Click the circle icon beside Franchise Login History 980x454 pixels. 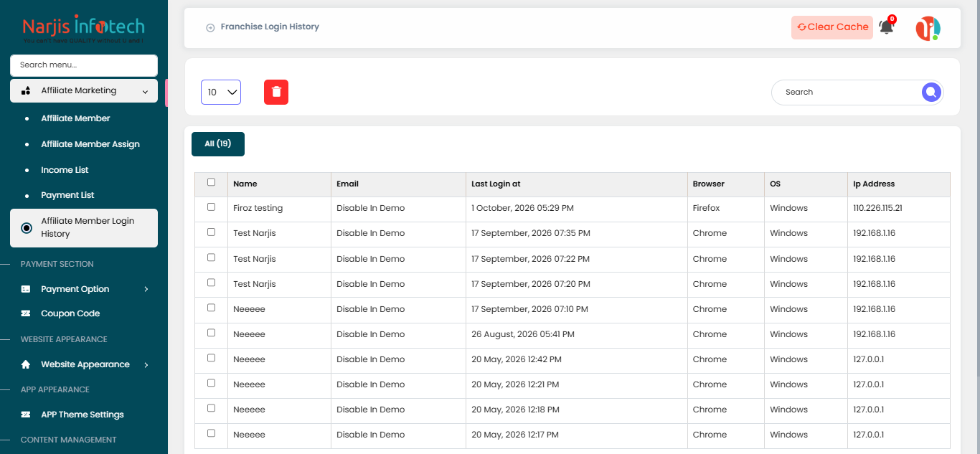click(x=210, y=27)
